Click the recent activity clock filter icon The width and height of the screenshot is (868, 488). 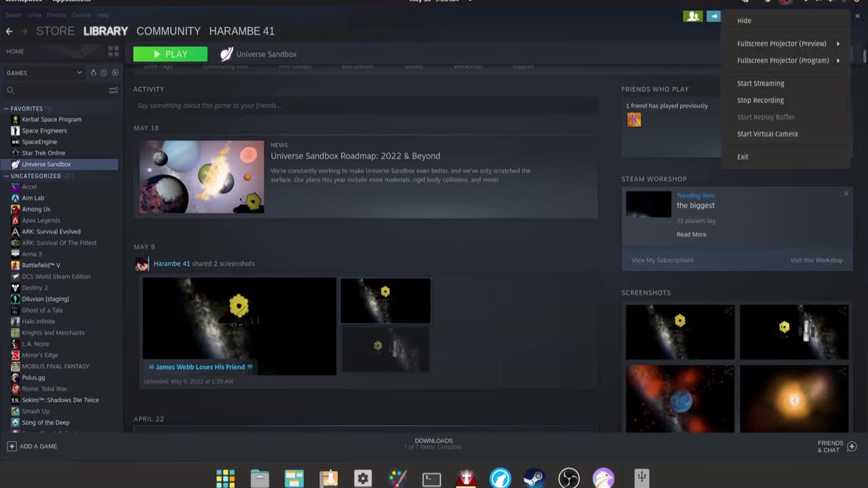[104, 73]
